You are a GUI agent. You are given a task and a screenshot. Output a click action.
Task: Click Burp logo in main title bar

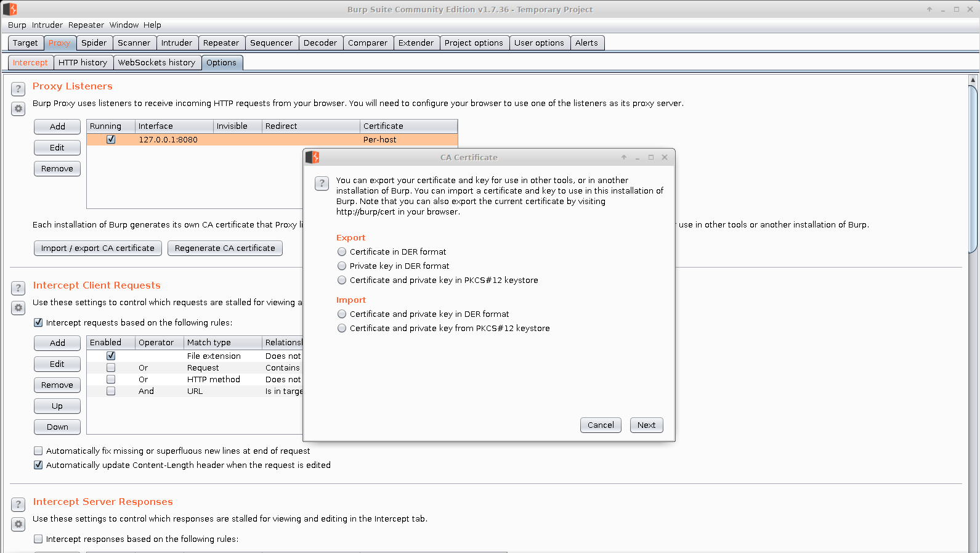pos(10,9)
